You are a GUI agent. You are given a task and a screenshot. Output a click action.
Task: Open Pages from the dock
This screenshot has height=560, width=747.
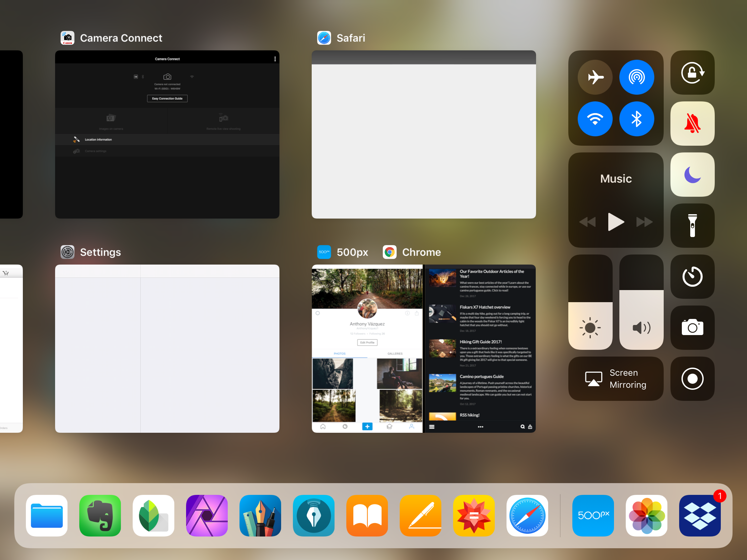tap(421, 515)
